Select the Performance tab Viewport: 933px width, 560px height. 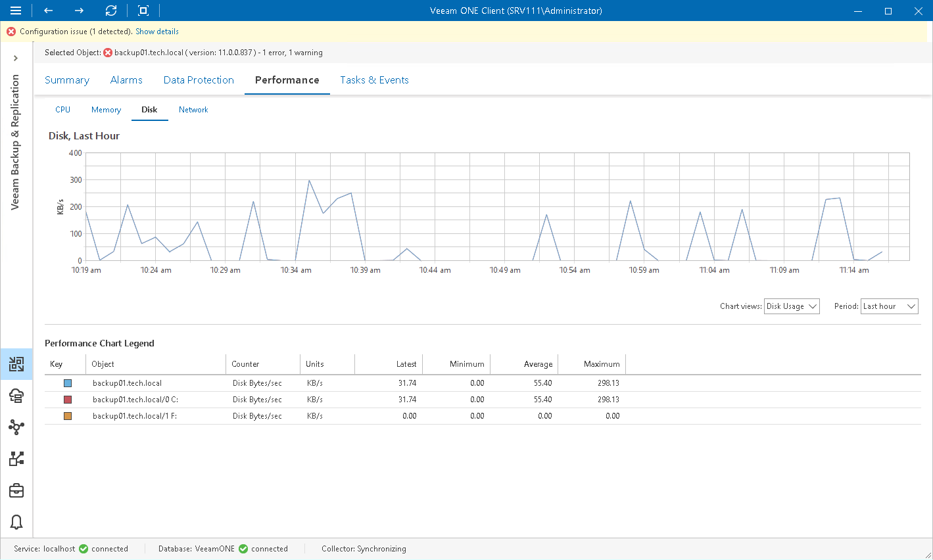(287, 80)
